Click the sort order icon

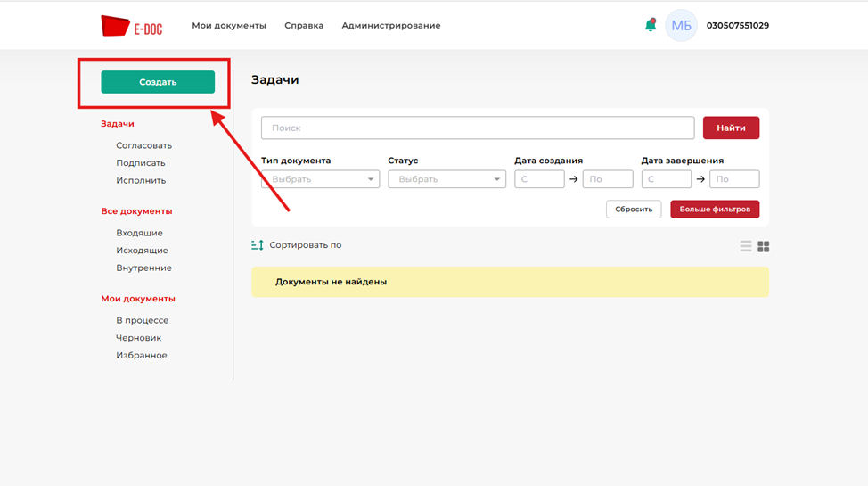tap(258, 245)
